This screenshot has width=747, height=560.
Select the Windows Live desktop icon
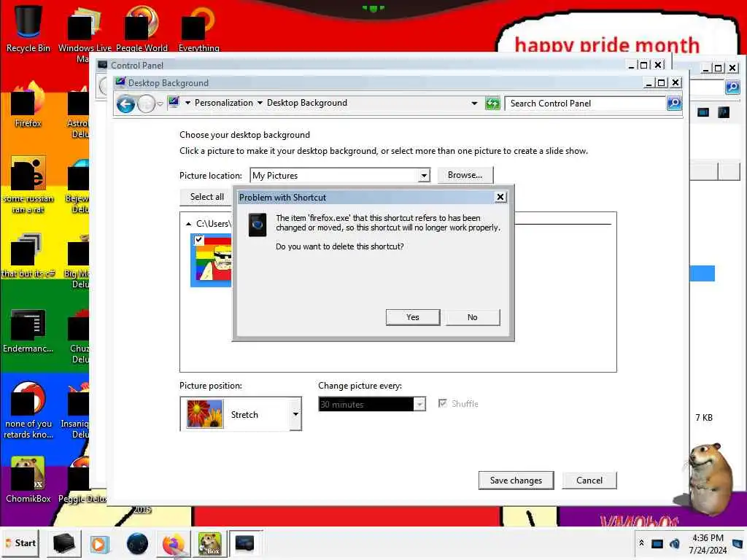coord(85,35)
